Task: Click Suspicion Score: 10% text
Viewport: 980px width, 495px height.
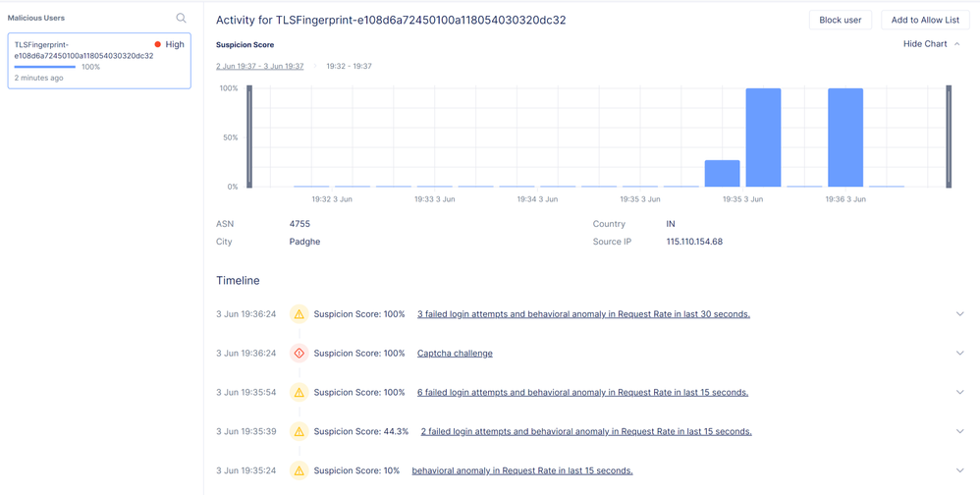Action: click(x=356, y=470)
